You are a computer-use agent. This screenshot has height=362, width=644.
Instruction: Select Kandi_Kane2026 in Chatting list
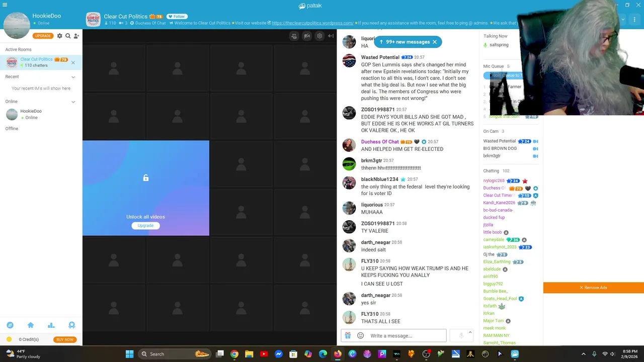[499, 203]
